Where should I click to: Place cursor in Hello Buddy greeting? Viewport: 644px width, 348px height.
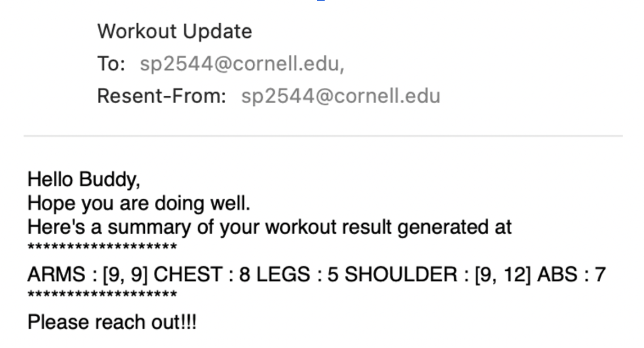click(x=84, y=180)
